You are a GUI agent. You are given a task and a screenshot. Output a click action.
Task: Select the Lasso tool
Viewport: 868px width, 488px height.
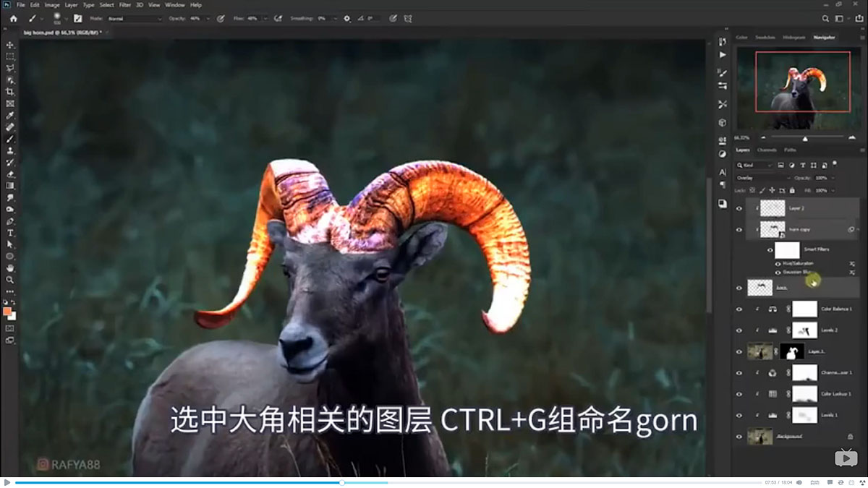(10, 67)
